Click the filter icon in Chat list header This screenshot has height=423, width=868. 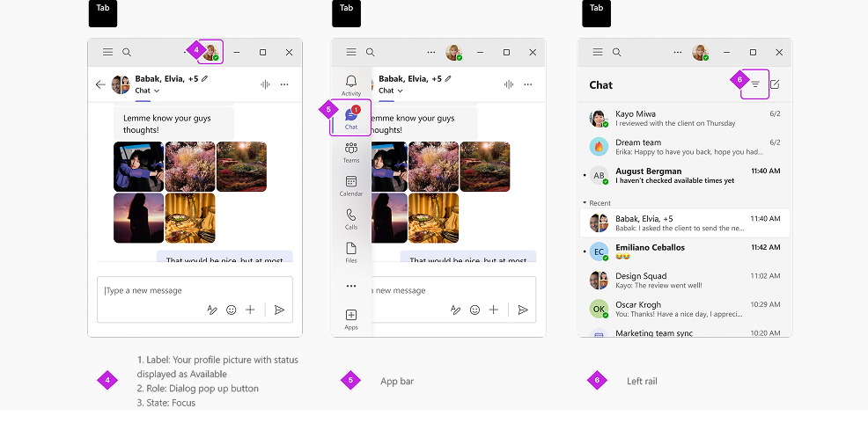[x=755, y=84]
